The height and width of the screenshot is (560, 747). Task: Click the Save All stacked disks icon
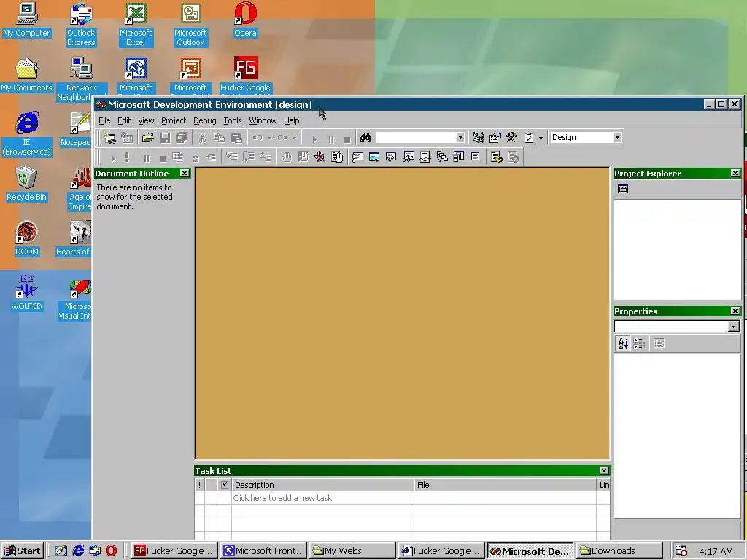coord(182,138)
